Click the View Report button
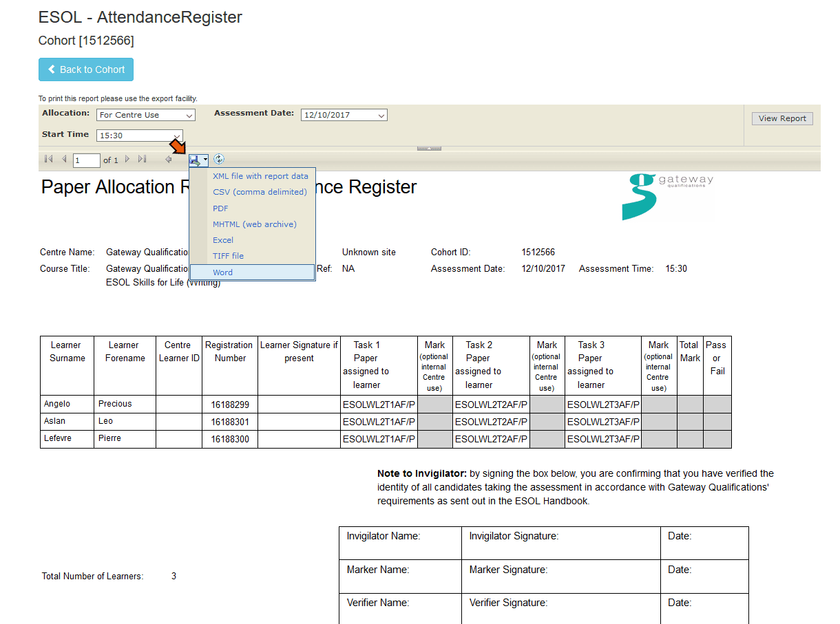The width and height of the screenshot is (840, 624). pyautogui.click(x=781, y=118)
